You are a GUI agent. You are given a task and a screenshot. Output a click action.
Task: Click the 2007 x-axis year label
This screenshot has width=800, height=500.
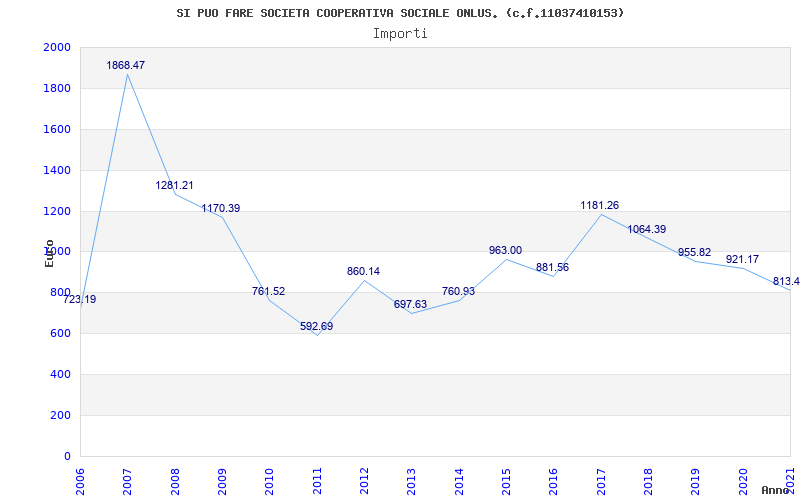pos(128,481)
